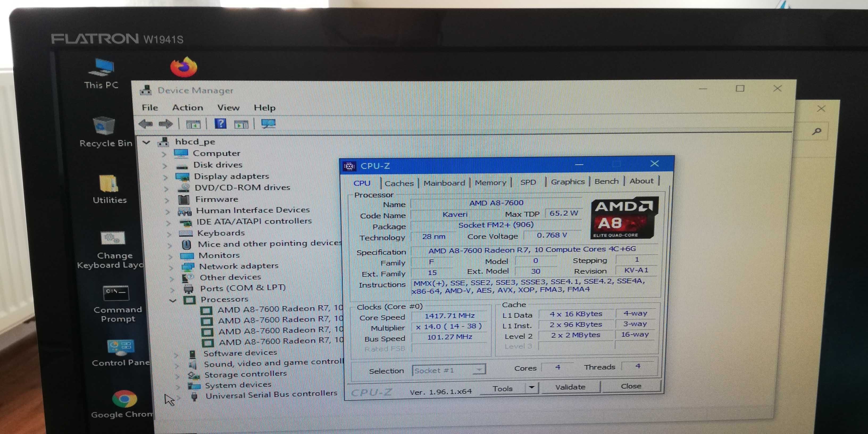Image resolution: width=868 pixels, height=434 pixels.
Task: Close the background window behind Device Manager
Action: click(x=821, y=109)
